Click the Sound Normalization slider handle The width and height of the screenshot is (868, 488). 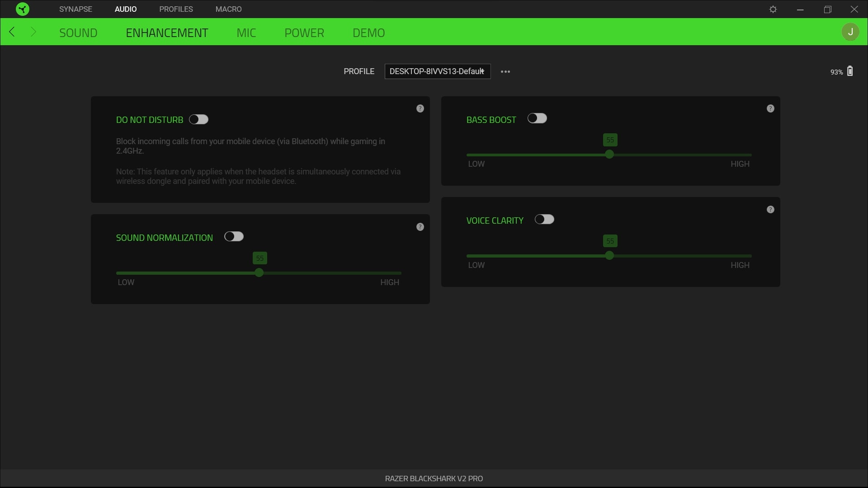tap(259, 273)
